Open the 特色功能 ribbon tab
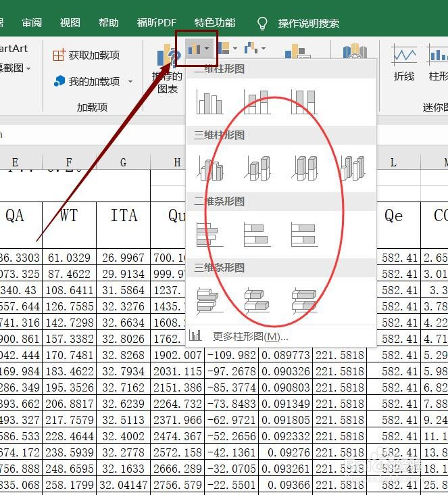The image size is (448, 495). 215,23
